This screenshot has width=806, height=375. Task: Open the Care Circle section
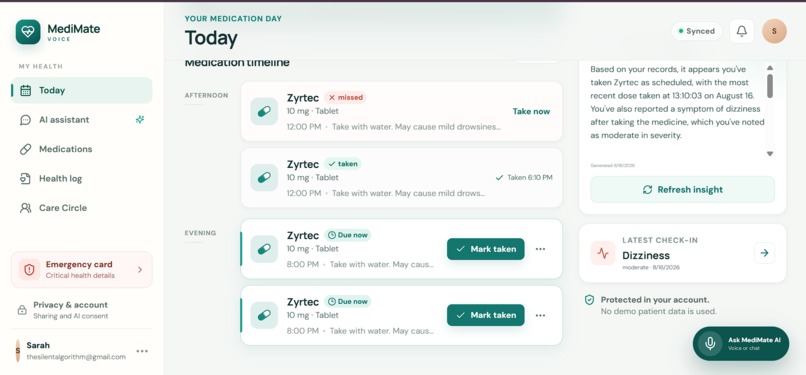point(82,208)
